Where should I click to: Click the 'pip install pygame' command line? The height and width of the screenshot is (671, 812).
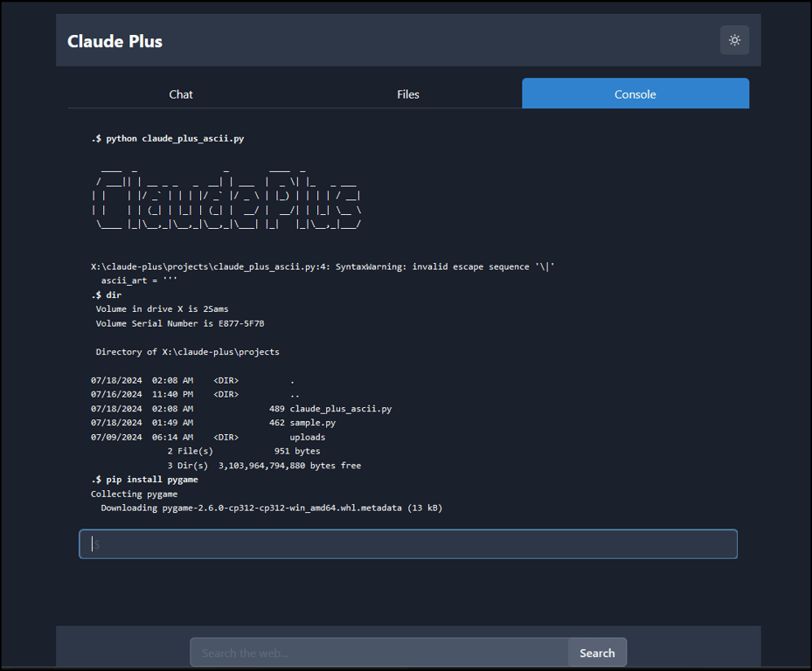[x=144, y=480]
